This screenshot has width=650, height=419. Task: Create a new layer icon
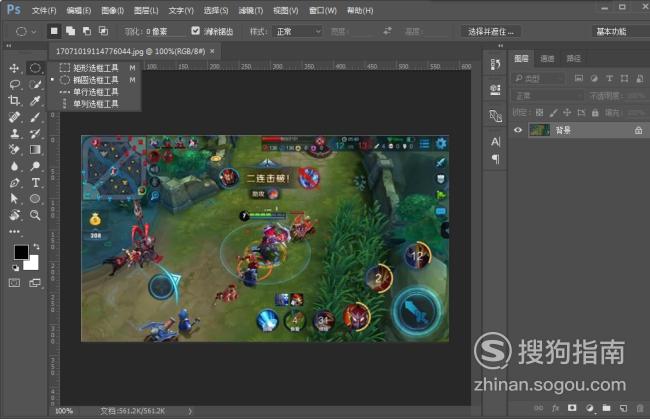[623, 408]
